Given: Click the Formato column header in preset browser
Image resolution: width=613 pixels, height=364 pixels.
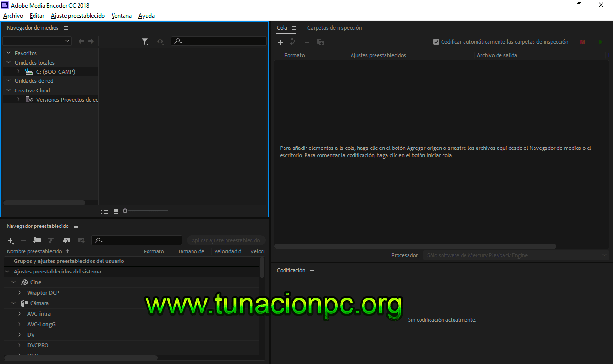Looking at the screenshot, I should point(154,251).
